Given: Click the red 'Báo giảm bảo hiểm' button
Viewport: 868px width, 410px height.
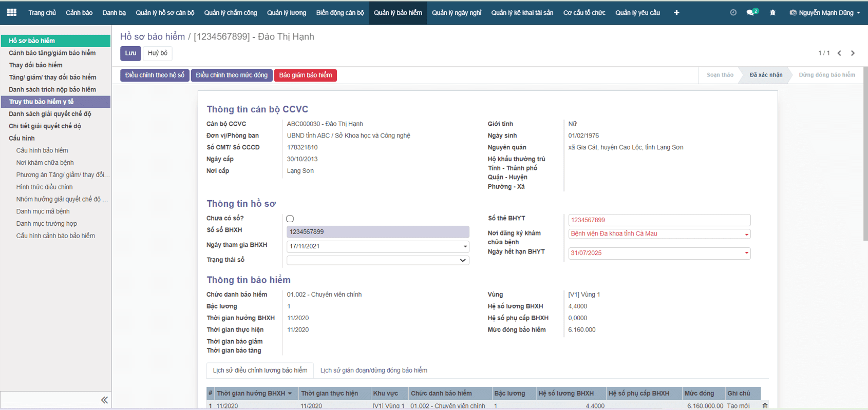Looking at the screenshot, I should coord(305,75).
